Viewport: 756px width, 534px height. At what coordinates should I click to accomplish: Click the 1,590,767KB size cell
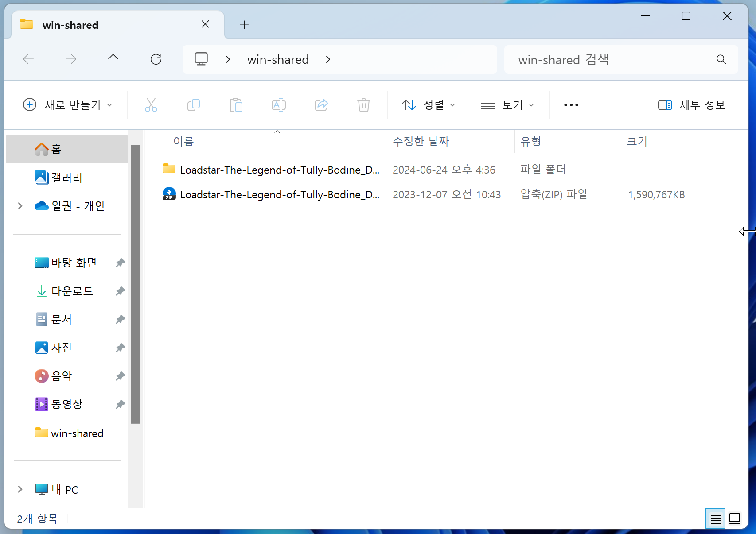pos(656,195)
